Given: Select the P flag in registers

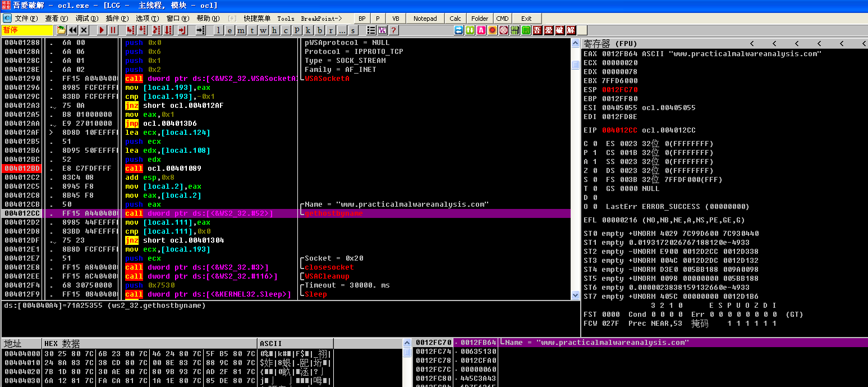Looking at the screenshot, I should 590,153.
